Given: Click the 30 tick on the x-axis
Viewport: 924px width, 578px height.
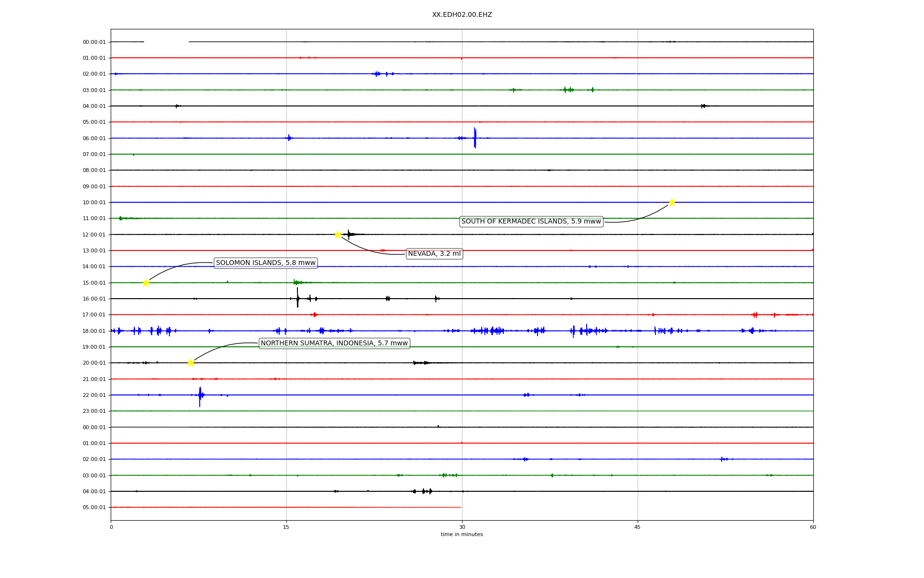Looking at the screenshot, I should click(462, 527).
